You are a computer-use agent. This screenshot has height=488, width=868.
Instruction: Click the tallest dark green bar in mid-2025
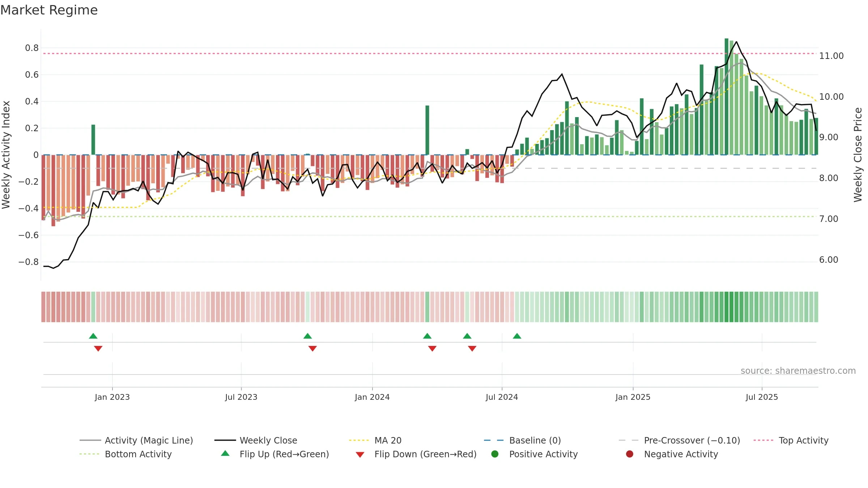727,97
